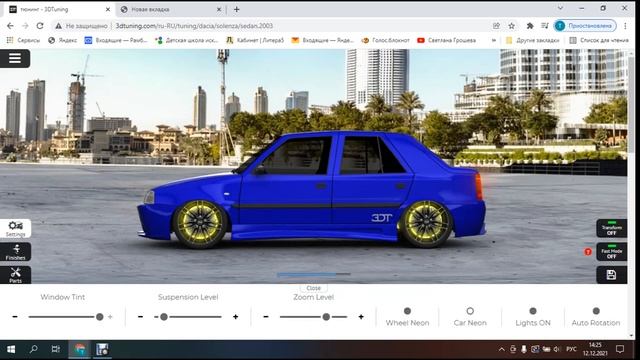
Task: Open Windows taskbar search
Action: tap(33, 349)
